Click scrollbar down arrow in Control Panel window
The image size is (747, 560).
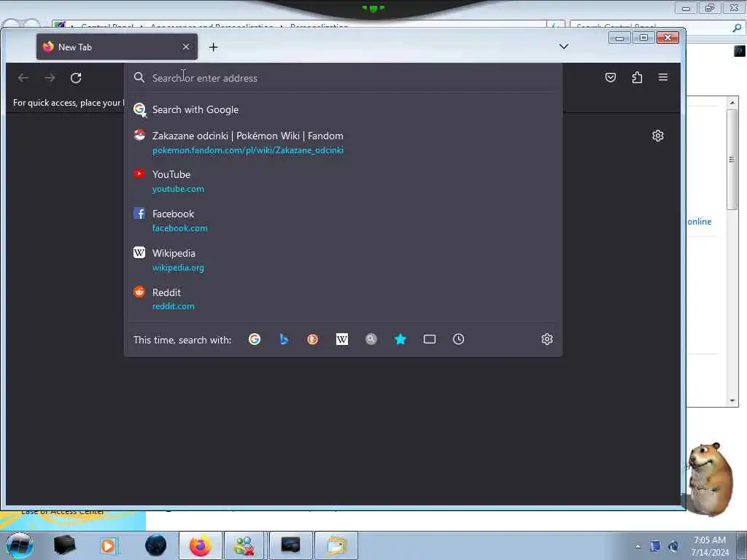coord(732,400)
